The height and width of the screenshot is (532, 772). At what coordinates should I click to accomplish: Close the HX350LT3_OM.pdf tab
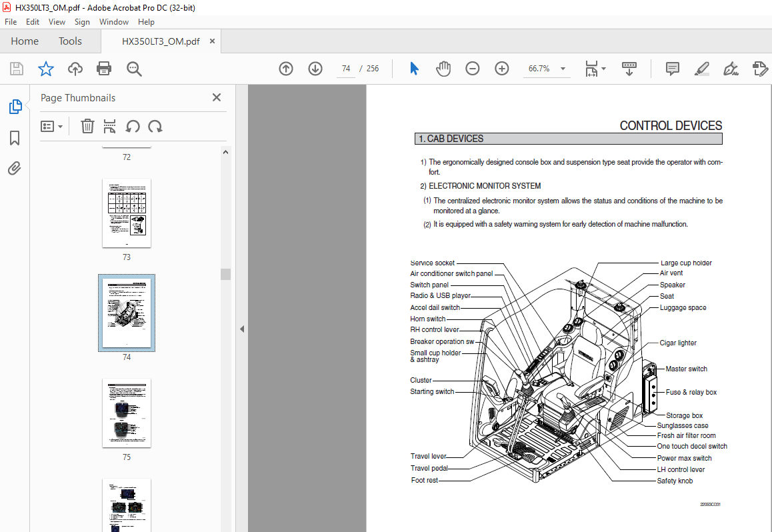212,41
